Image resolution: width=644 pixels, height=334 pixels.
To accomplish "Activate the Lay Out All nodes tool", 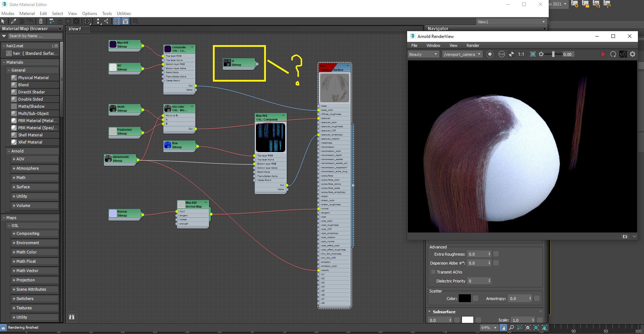I will 51,21.
